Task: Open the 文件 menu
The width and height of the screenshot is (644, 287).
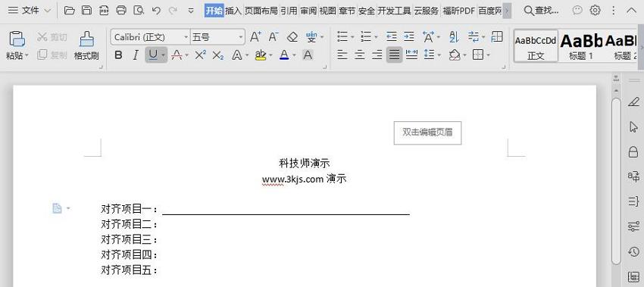Action: pos(30,11)
